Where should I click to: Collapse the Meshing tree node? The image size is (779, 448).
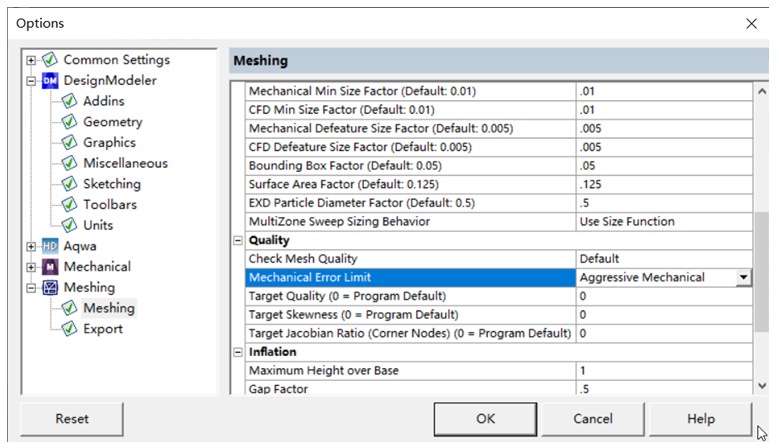(31, 288)
